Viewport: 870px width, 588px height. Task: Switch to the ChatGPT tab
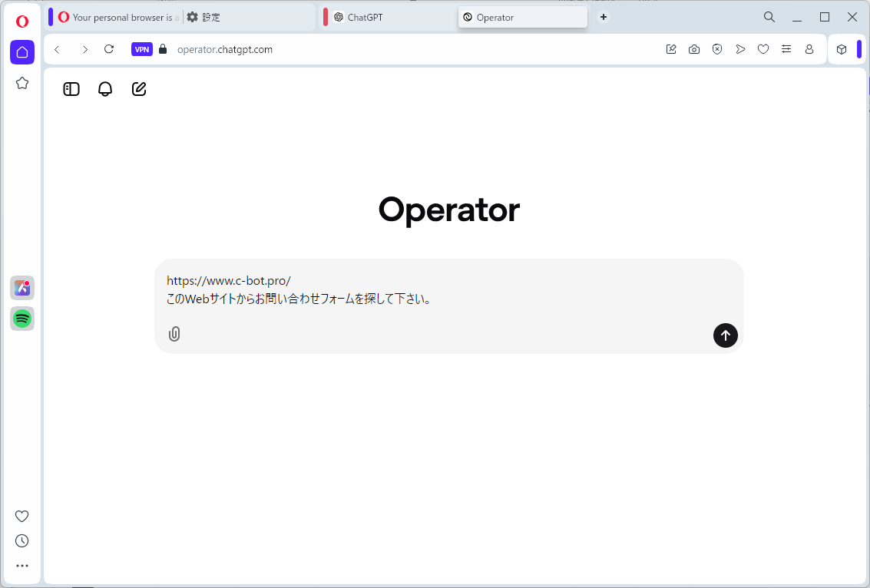pos(393,17)
